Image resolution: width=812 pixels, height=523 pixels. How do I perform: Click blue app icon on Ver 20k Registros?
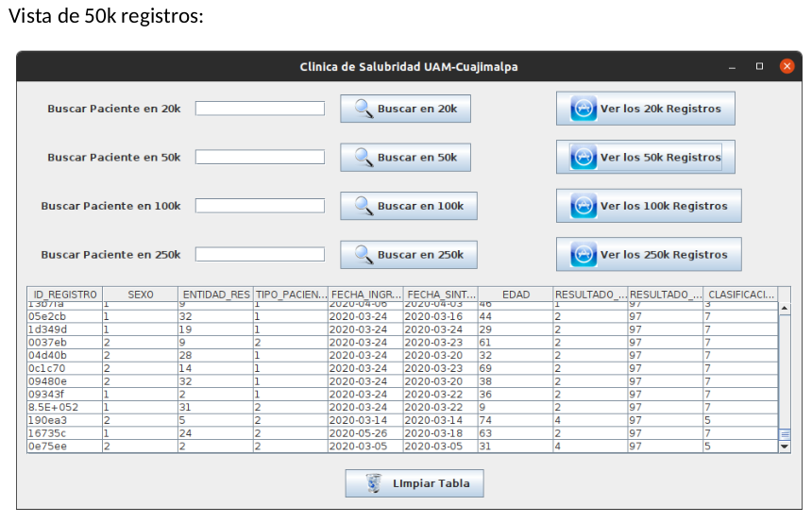(584, 109)
